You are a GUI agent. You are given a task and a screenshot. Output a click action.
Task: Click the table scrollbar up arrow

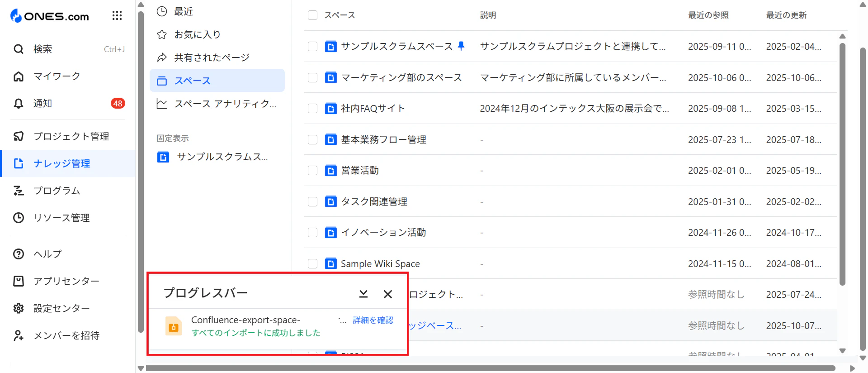pyautogui.click(x=842, y=36)
